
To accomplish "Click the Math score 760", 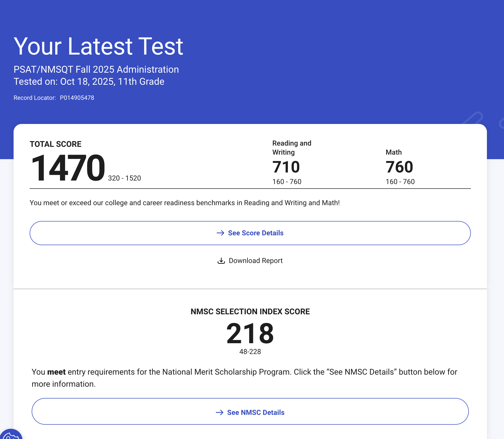I will coord(399,167).
